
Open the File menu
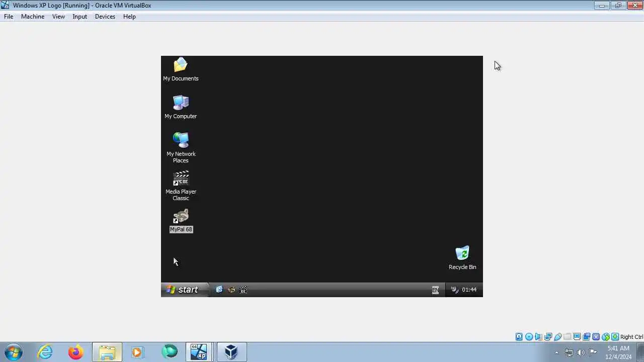[x=9, y=17]
